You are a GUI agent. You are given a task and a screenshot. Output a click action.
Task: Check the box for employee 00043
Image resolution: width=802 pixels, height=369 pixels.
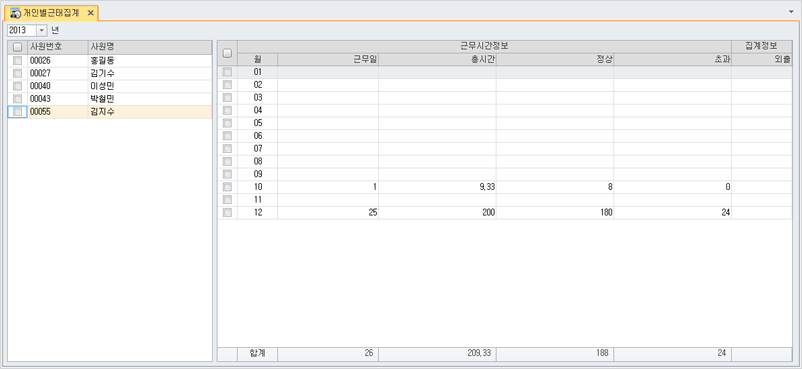pos(18,99)
